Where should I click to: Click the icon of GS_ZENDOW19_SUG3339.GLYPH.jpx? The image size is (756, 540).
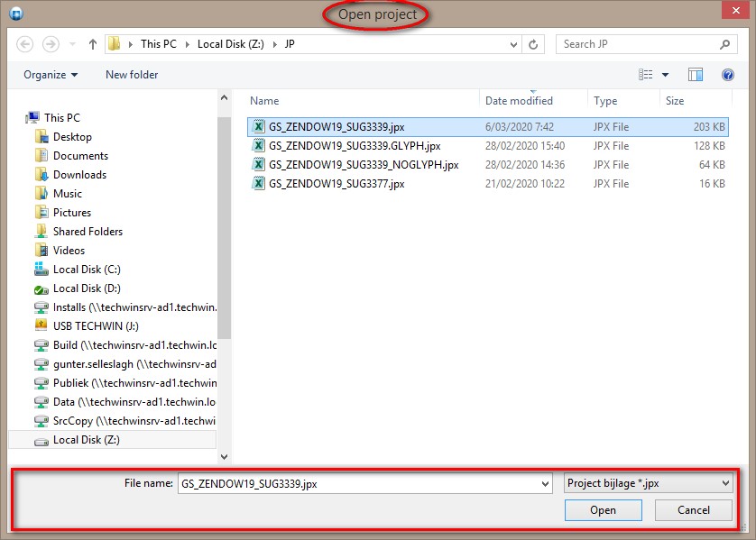tap(258, 145)
